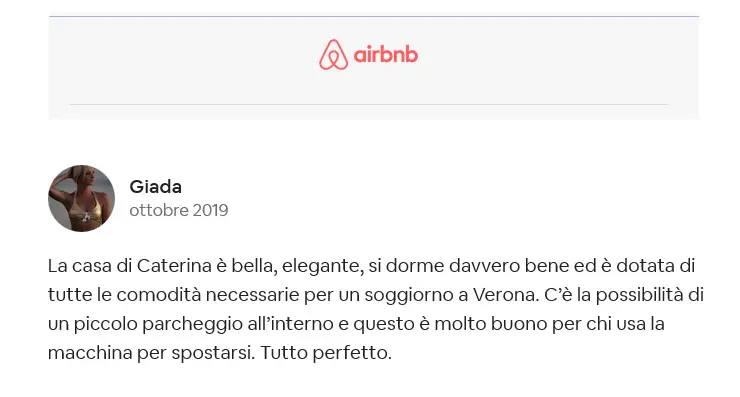The image size is (740, 397).
Task: Click the sentence Tutto perfetto
Action: 326,353
